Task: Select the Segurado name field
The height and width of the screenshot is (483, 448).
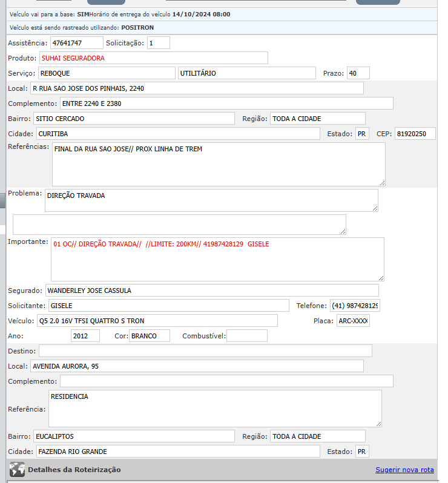Action: [x=211, y=291]
